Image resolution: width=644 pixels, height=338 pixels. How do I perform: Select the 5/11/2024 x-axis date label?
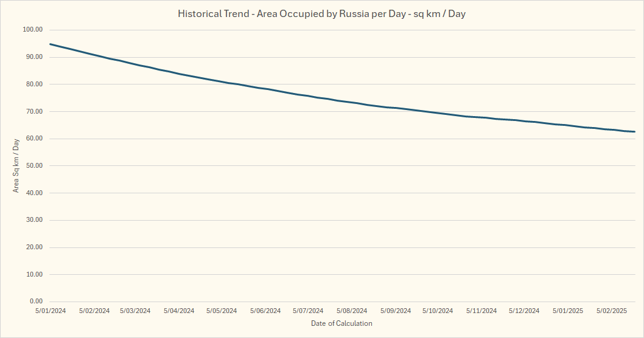(x=481, y=311)
